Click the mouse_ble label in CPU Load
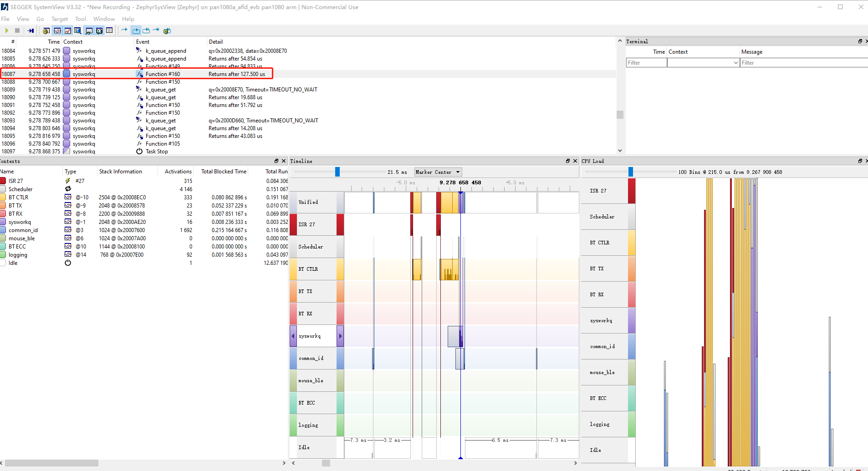The image size is (868, 471). [602, 372]
